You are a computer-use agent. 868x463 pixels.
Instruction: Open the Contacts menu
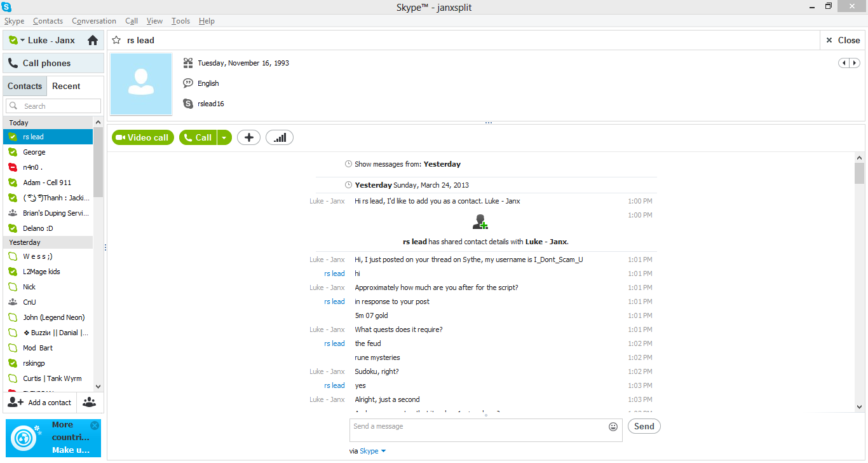48,21
